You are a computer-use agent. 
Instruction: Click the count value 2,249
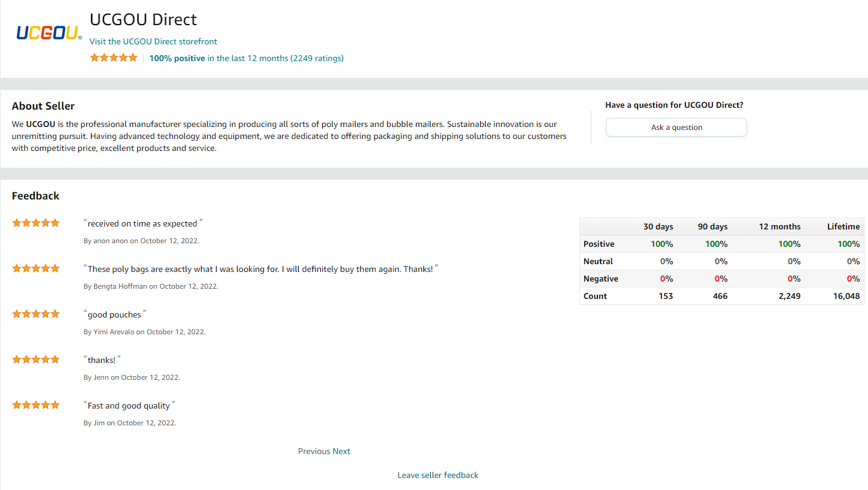pyautogui.click(x=790, y=296)
